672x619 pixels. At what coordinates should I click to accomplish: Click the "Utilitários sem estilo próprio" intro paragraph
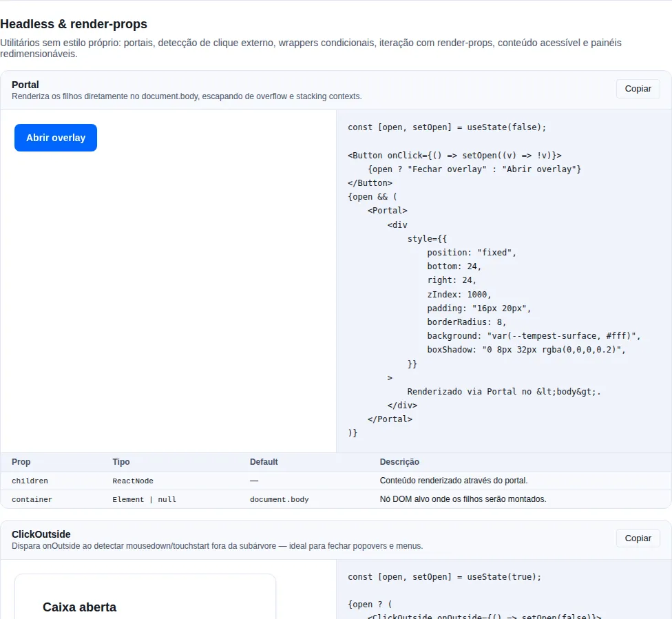click(x=311, y=48)
